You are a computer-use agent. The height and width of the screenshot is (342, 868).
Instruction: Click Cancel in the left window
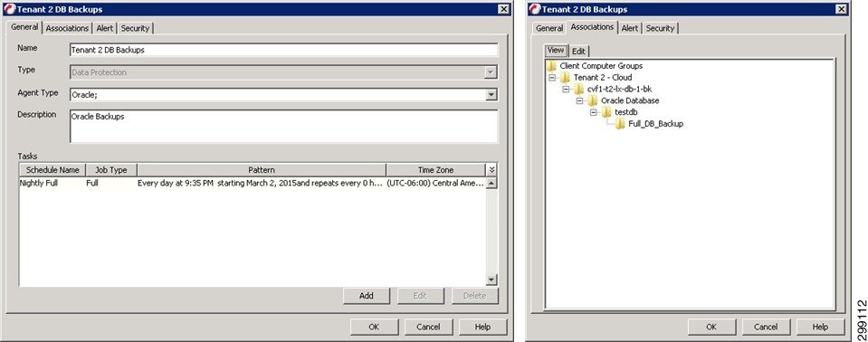coord(428,327)
